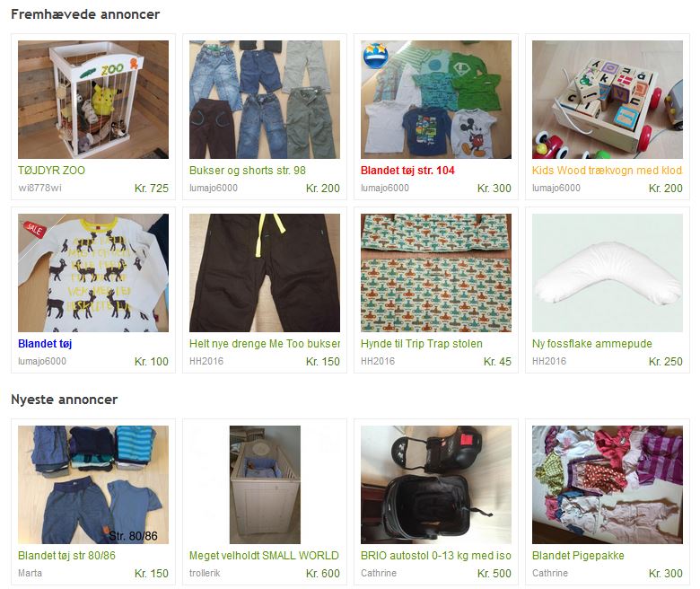The image size is (700, 589).
Task: View the white nursing pillow photo
Action: tap(608, 273)
